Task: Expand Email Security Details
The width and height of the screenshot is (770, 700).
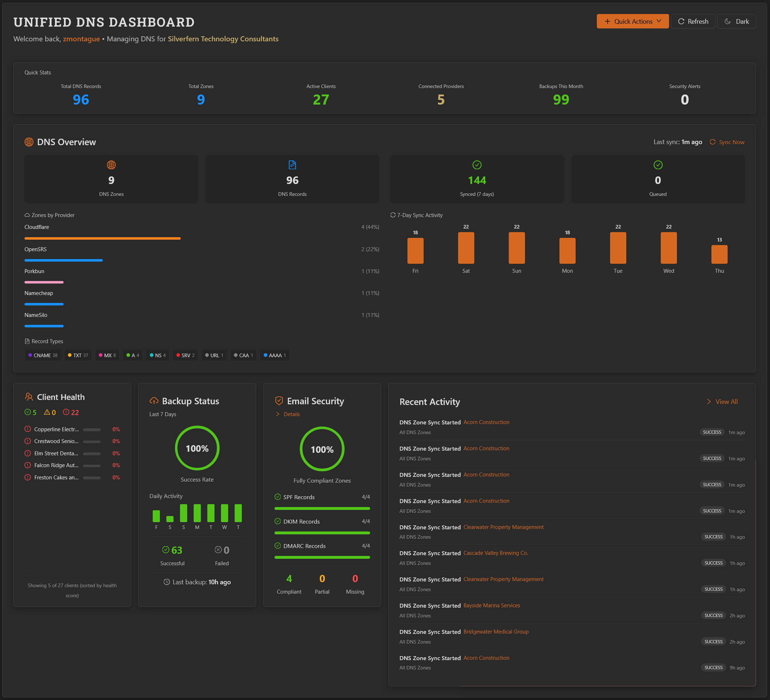Action: click(x=288, y=414)
